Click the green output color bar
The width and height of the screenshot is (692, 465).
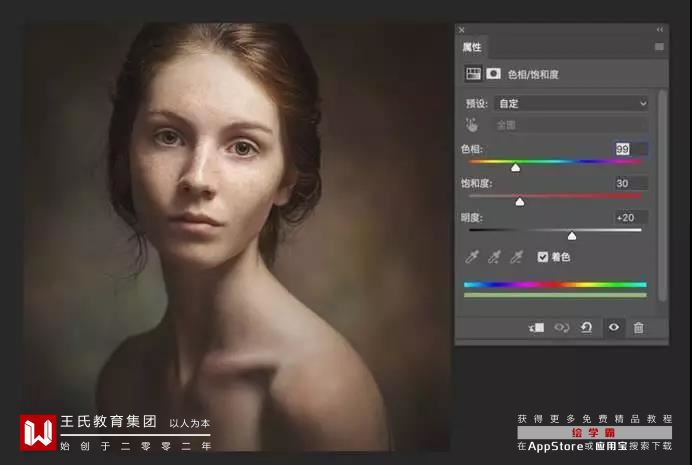click(555, 295)
